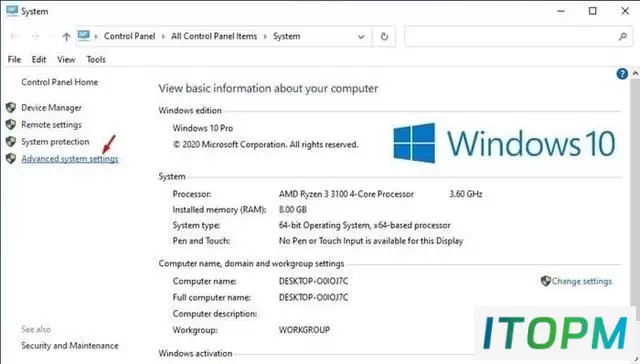Click the WORKGROUP workgroup value
The height and width of the screenshot is (364, 640).
(304, 330)
